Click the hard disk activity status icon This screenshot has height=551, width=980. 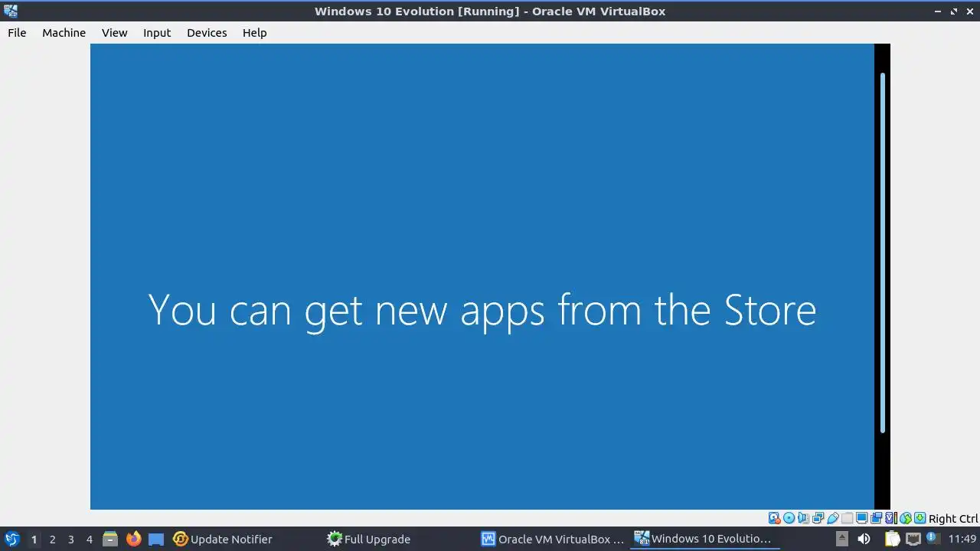tap(774, 518)
